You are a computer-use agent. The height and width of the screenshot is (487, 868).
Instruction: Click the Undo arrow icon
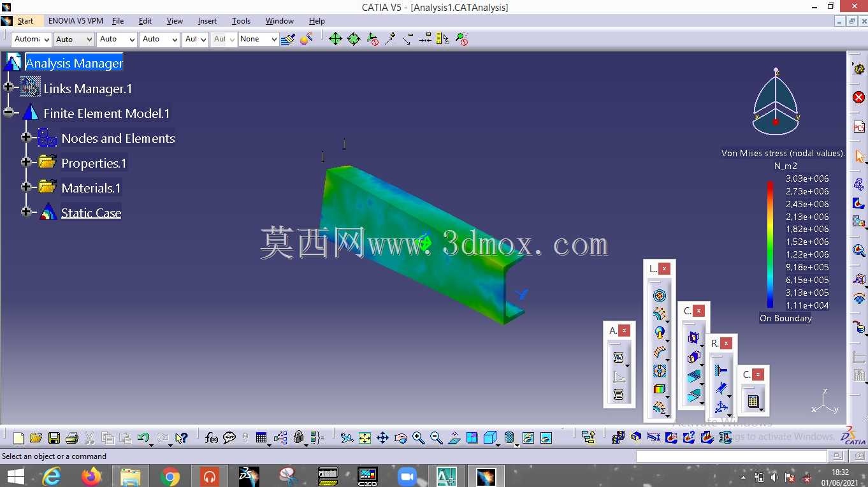pyautogui.click(x=143, y=438)
